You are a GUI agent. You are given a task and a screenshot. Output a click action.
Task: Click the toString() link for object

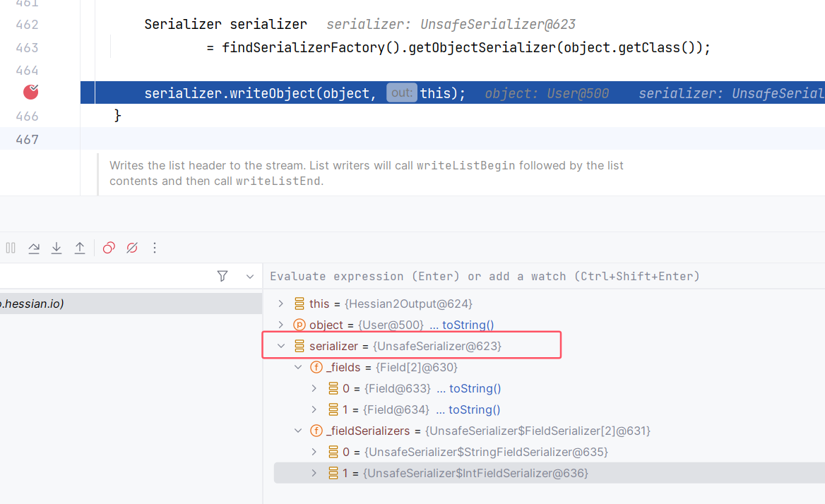(468, 325)
